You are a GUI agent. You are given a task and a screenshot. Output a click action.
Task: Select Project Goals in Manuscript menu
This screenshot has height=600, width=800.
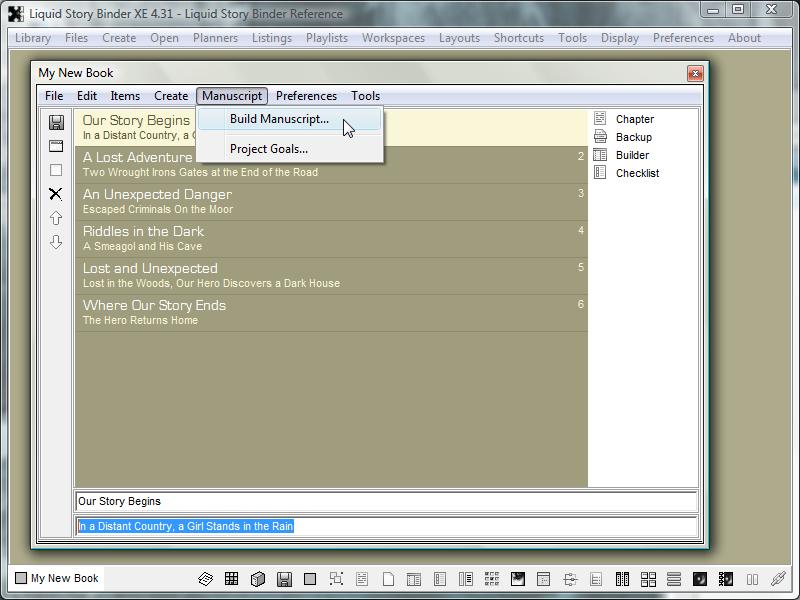click(x=268, y=149)
